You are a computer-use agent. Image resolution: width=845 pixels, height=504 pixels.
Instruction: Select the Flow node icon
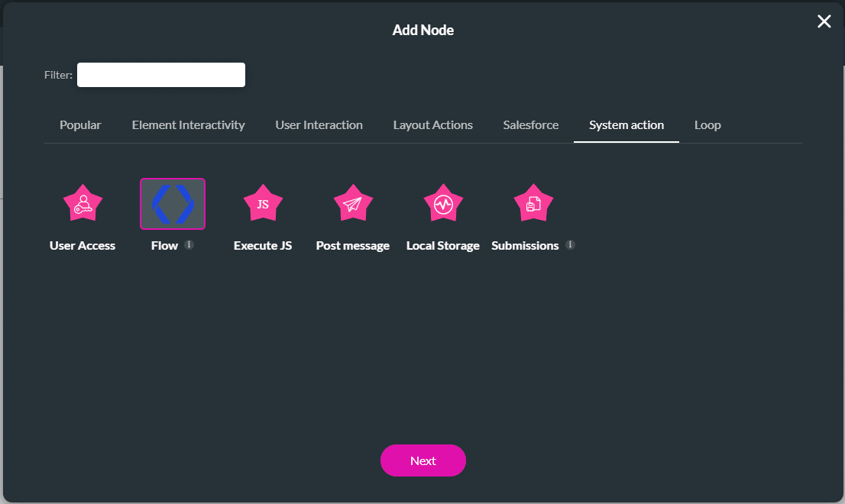click(x=172, y=203)
